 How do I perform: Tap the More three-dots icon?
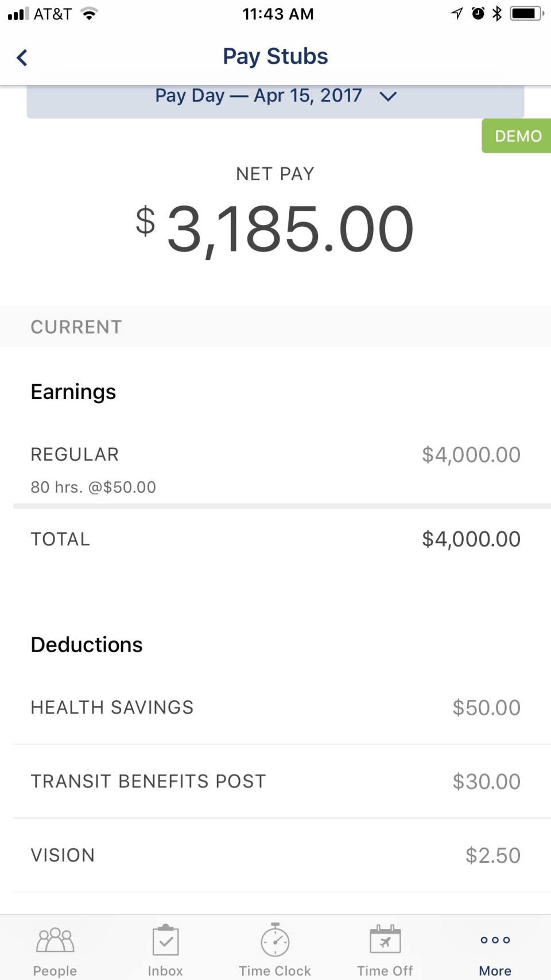click(495, 940)
